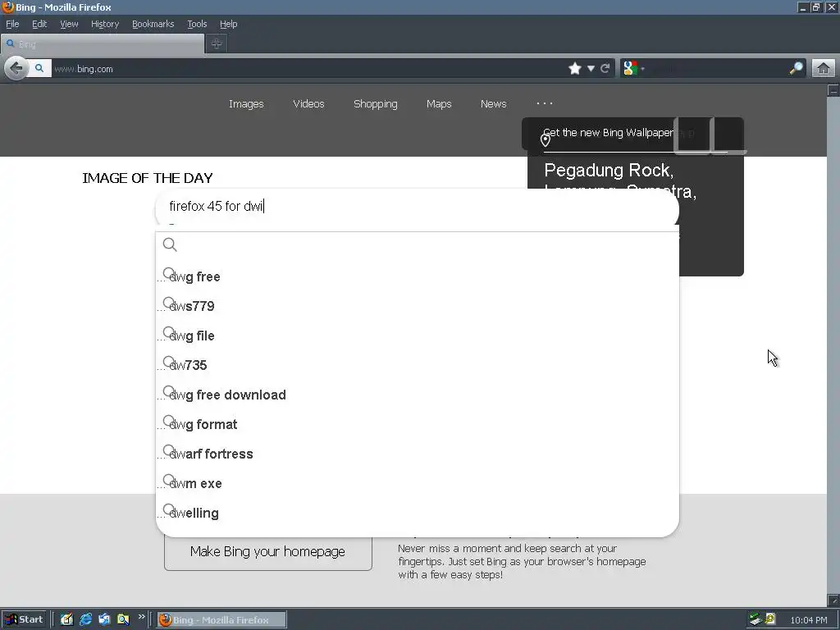Bookmark this page with the star icon
The height and width of the screenshot is (630, 840).
click(575, 68)
